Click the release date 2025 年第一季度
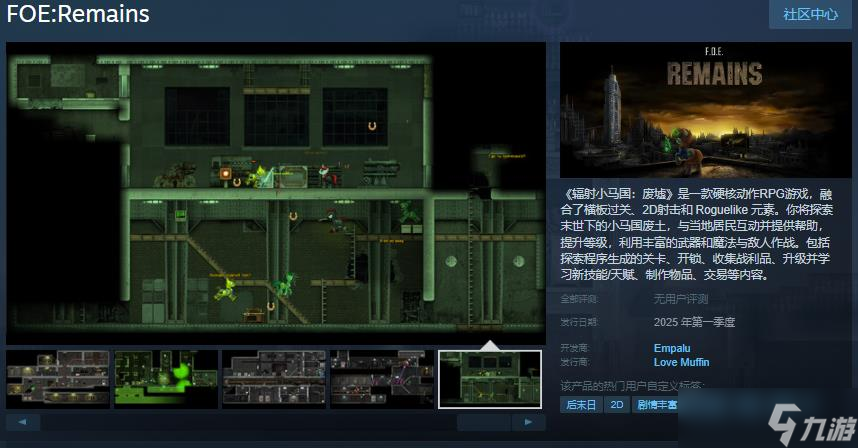 point(694,322)
